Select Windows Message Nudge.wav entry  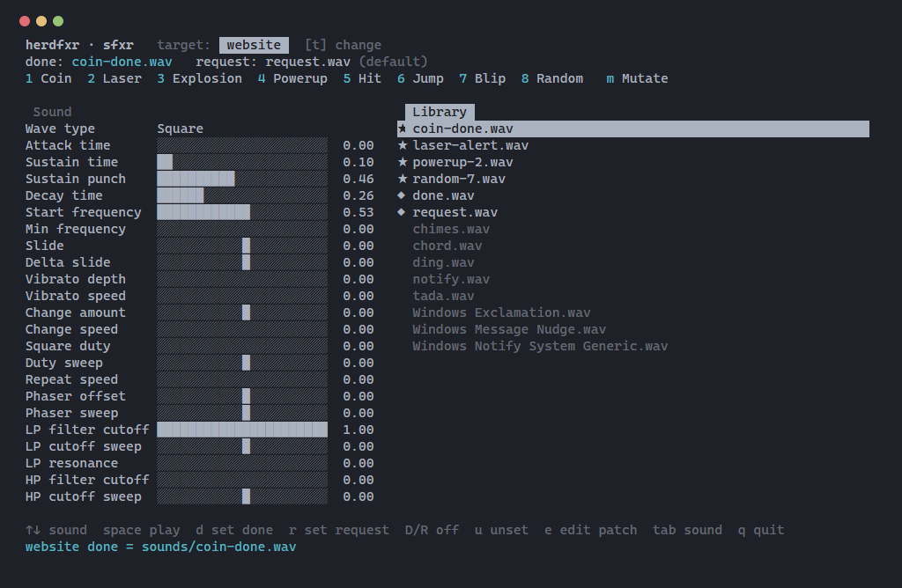point(509,329)
